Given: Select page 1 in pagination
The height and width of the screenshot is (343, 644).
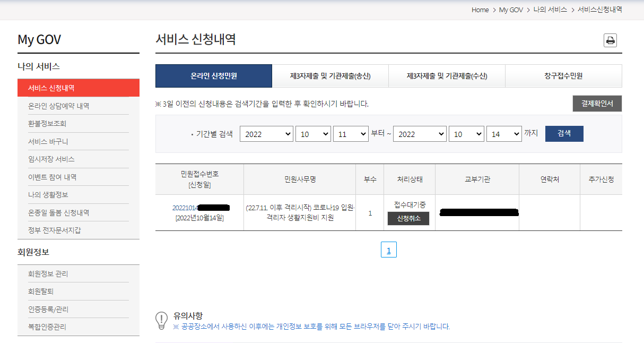Looking at the screenshot, I should point(389,250).
